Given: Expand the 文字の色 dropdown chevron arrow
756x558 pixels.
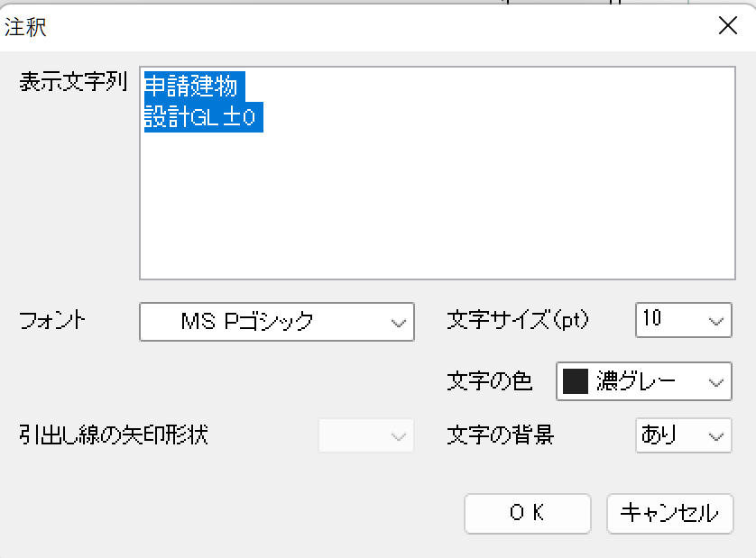Looking at the screenshot, I should [x=716, y=382].
